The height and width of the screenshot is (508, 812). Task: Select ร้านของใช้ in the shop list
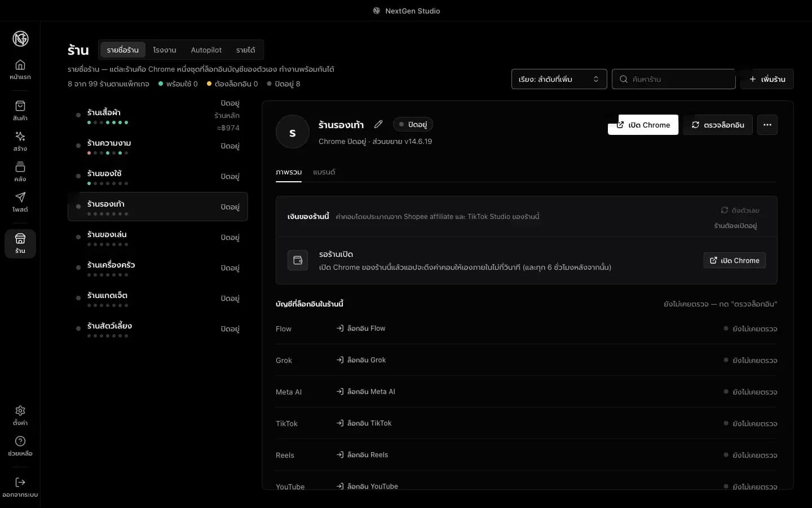click(x=158, y=176)
